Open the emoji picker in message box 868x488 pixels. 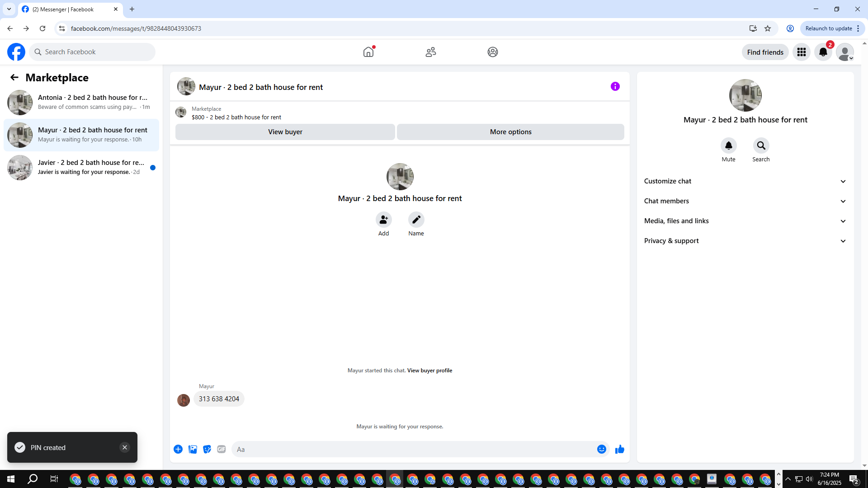click(x=601, y=449)
